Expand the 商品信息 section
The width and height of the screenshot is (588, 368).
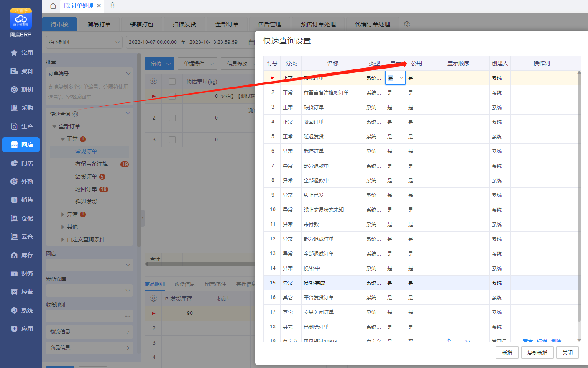pos(89,348)
